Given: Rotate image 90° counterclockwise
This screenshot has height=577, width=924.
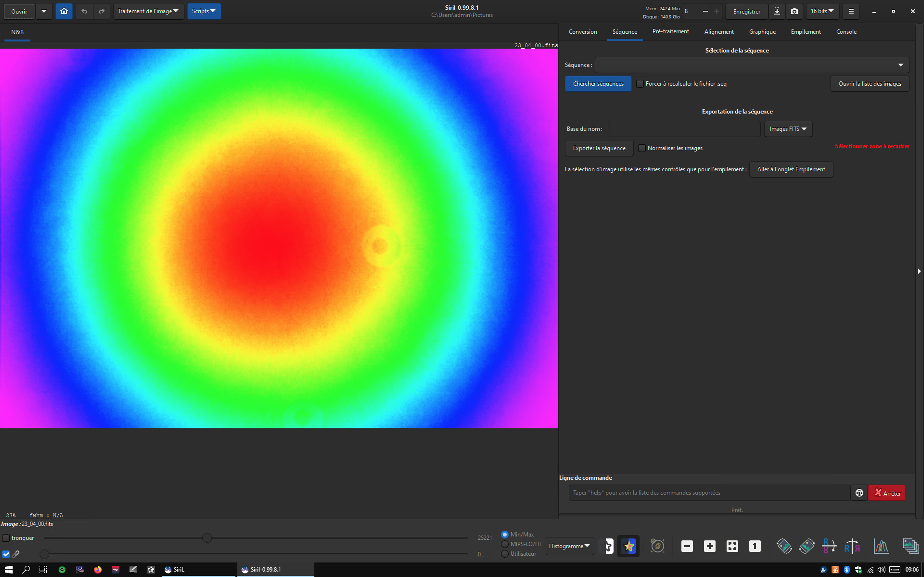Looking at the screenshot, I should 784,546.
